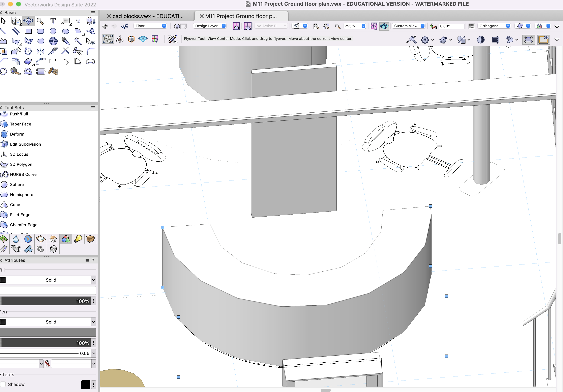Screen dimensions: 563x392
Task: Click the Fill color swatch
Action: [x=3, y=280]
